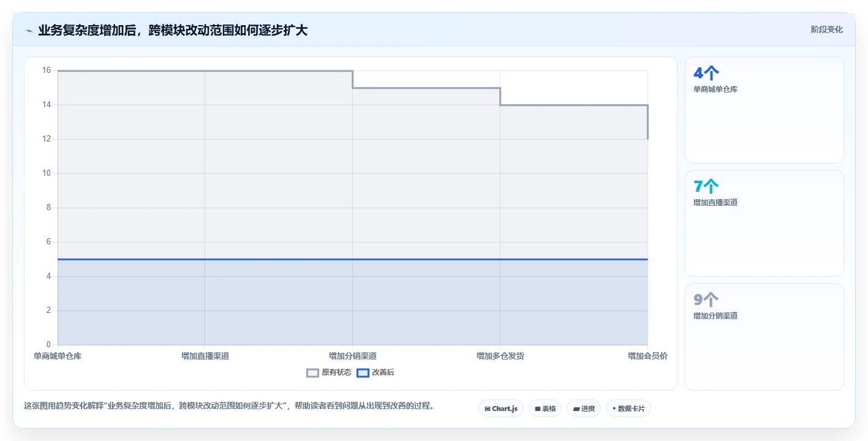Click the 增加分销渠道 x-axis label
868x441 pixels.
[353, 356]
